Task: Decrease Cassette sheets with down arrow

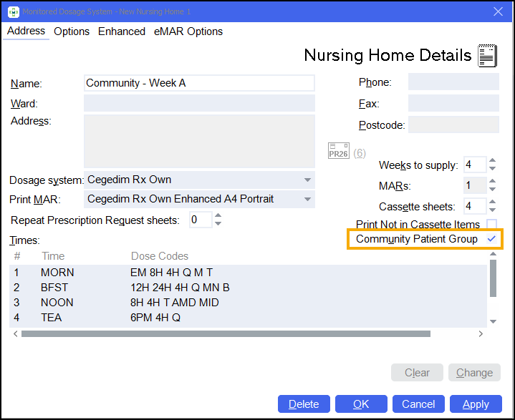Action: tap(492, 211)
